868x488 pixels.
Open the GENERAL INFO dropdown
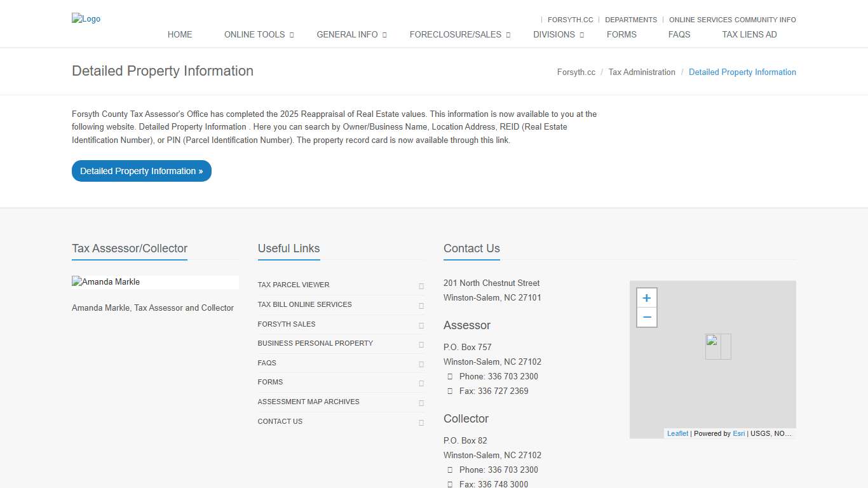coord(348,34)
